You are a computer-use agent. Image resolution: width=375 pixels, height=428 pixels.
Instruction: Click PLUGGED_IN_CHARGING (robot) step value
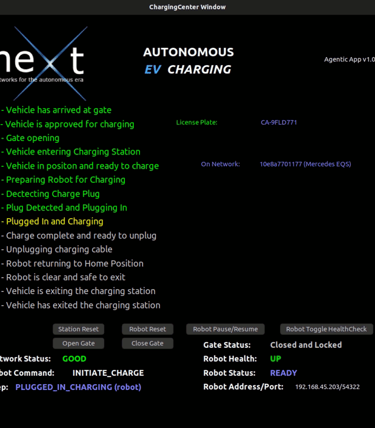78,387
